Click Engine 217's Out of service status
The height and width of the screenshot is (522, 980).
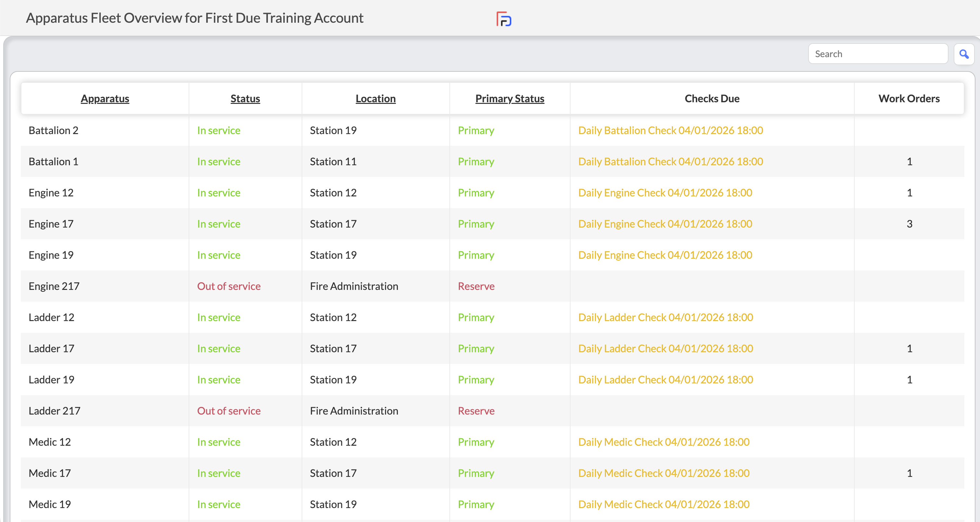point(229,286)
